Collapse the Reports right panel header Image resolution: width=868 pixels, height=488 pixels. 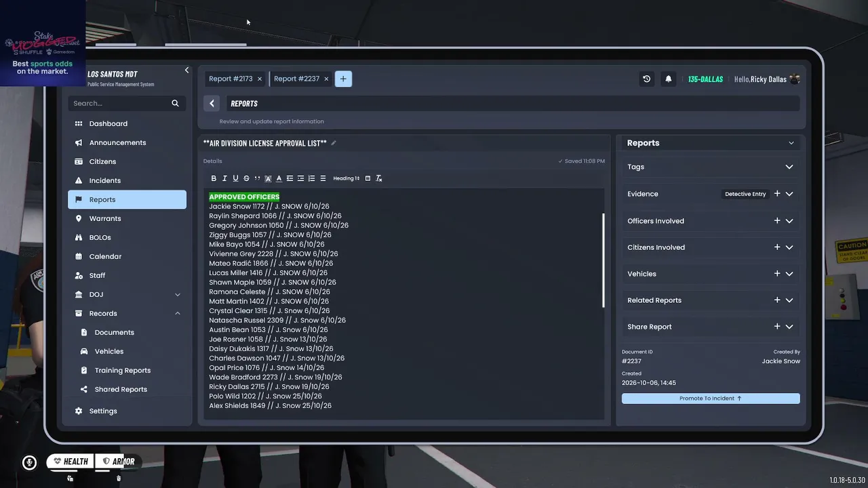pyautogui.click(x=791, y=143)
